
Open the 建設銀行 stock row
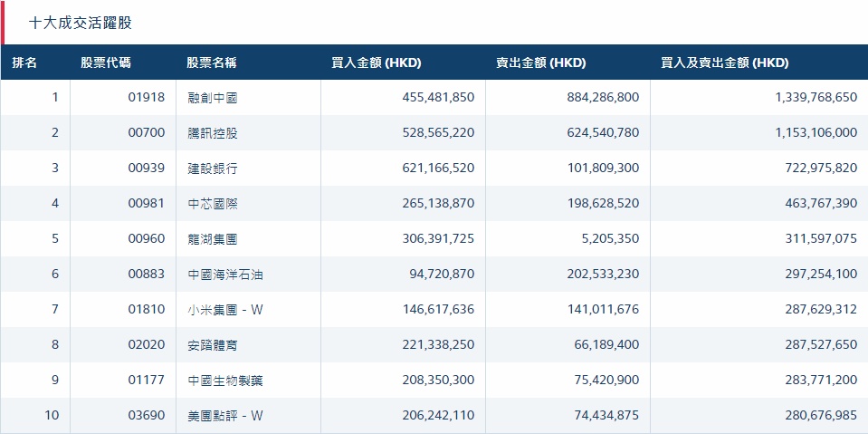coord(213,169)
